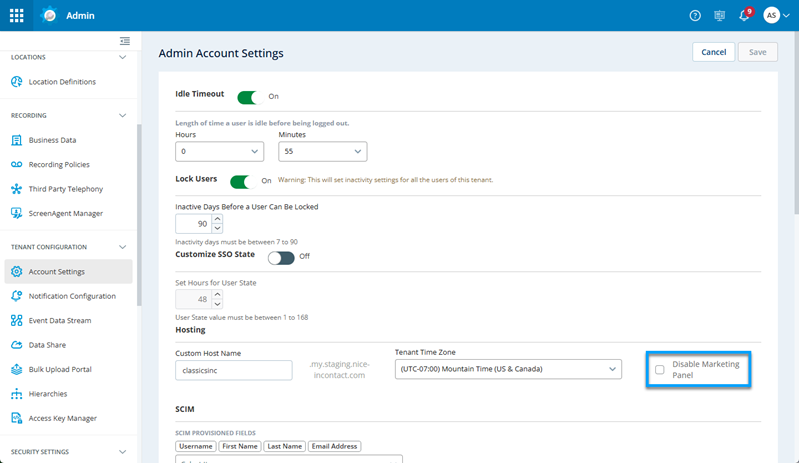Select Hierarchies in the sidebar

pos(48,394)
